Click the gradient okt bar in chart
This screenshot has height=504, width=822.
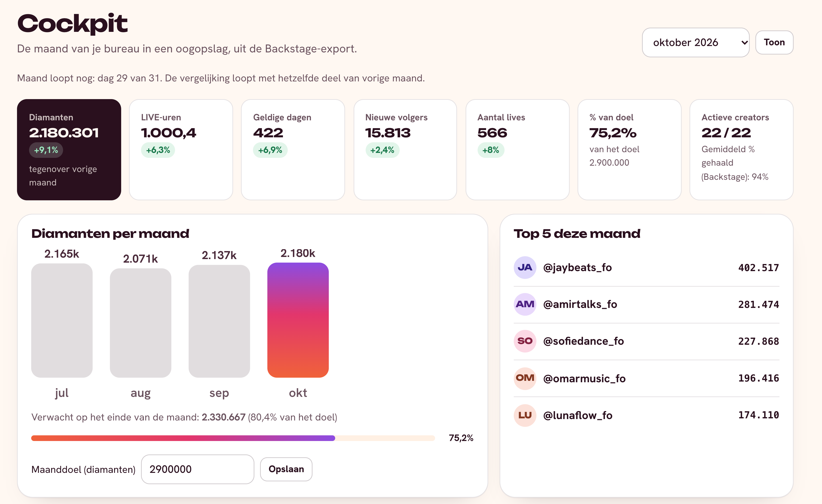pyautogui.click(x=298, y=320)
